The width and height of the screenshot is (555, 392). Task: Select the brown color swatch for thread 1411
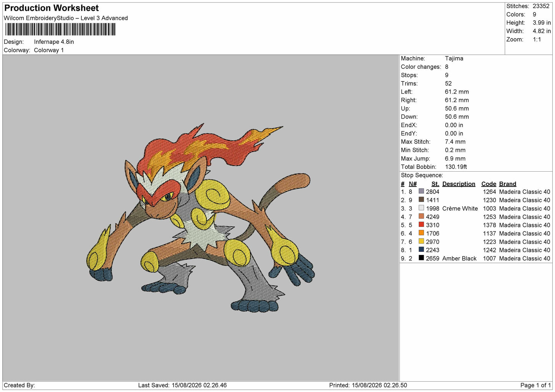(421, 200)
